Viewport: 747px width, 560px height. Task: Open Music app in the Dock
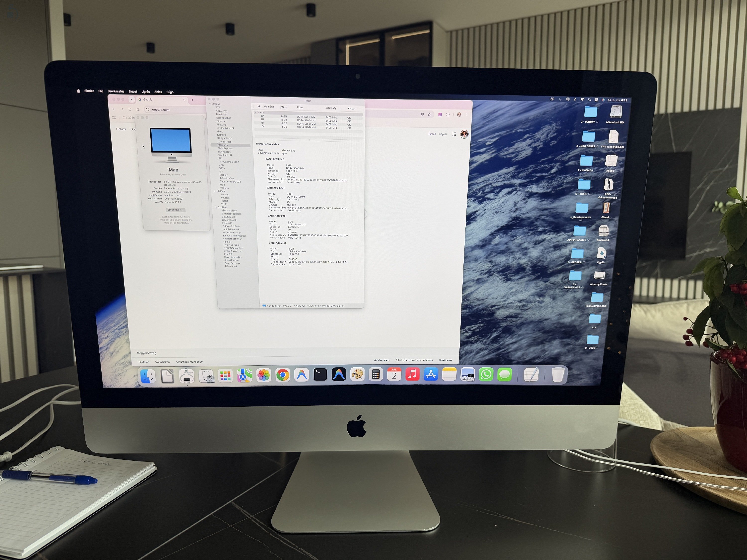pos(412,374)
